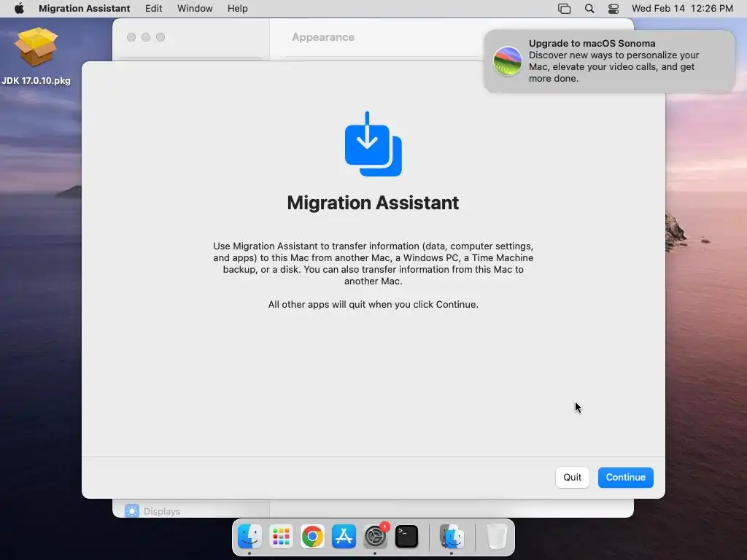Open the Window menu

point(195,8)
